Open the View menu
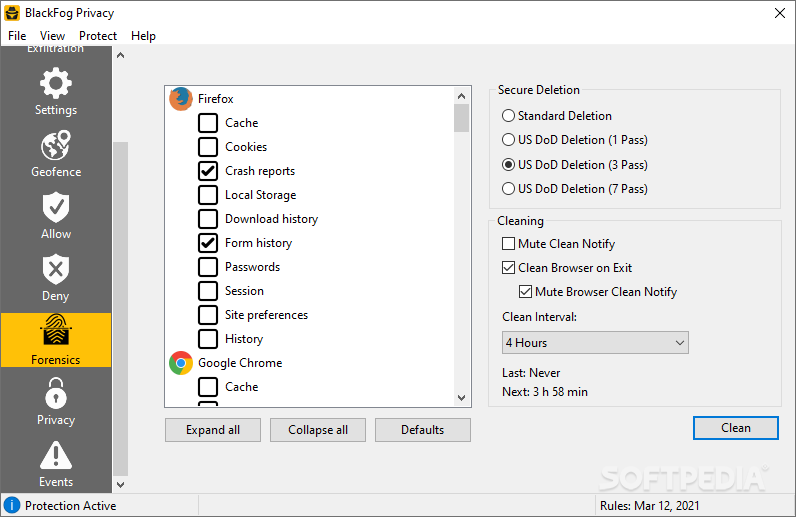Viewport: 796px width, 517px height. 52,36
